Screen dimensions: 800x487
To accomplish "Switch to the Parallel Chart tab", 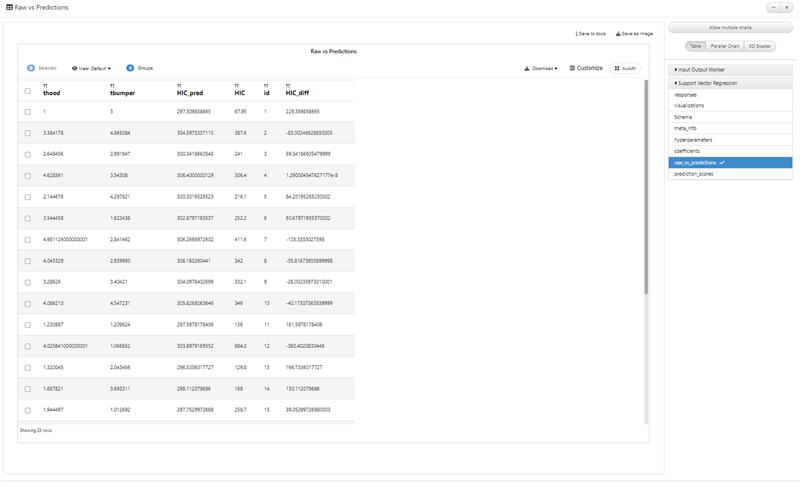I will tap(724, 46).
